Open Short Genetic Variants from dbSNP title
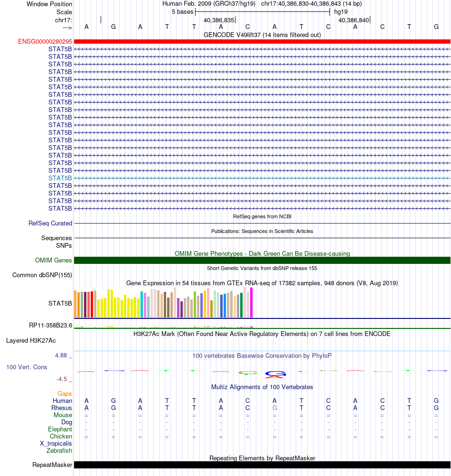Screen dimensions: 451x476 (x=262, y=268)
